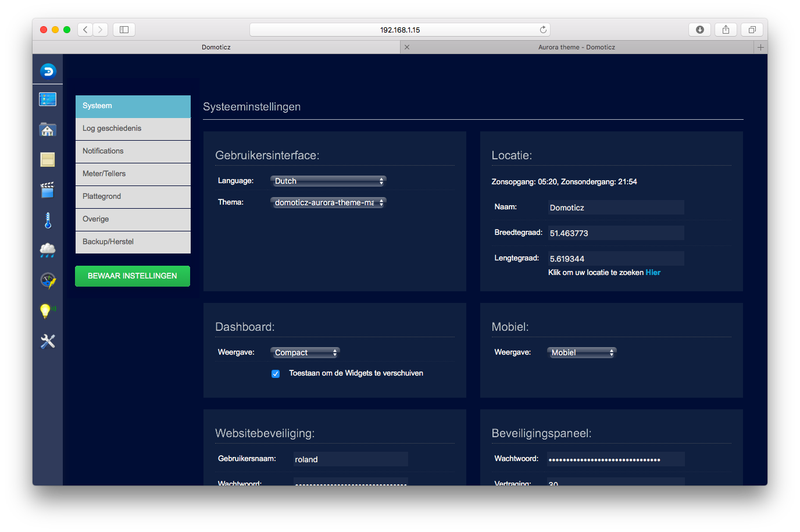Viewport: 800px width, 532px height.
Task: Open the Dashboard icon in sidebar
Action: [x=48, y=99]
